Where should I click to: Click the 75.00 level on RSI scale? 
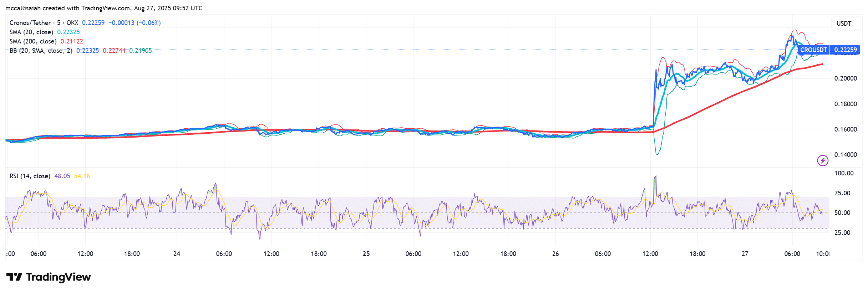[x=842, y=193]
